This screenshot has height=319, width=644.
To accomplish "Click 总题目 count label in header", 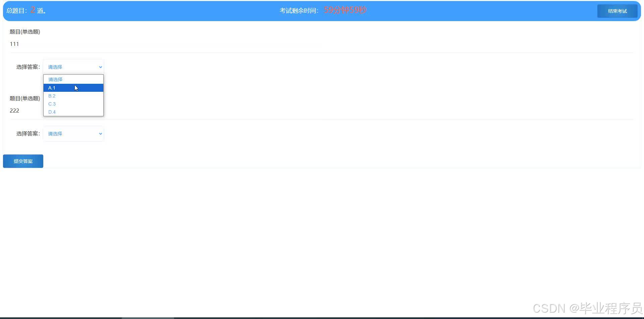I will click(26, 10).
